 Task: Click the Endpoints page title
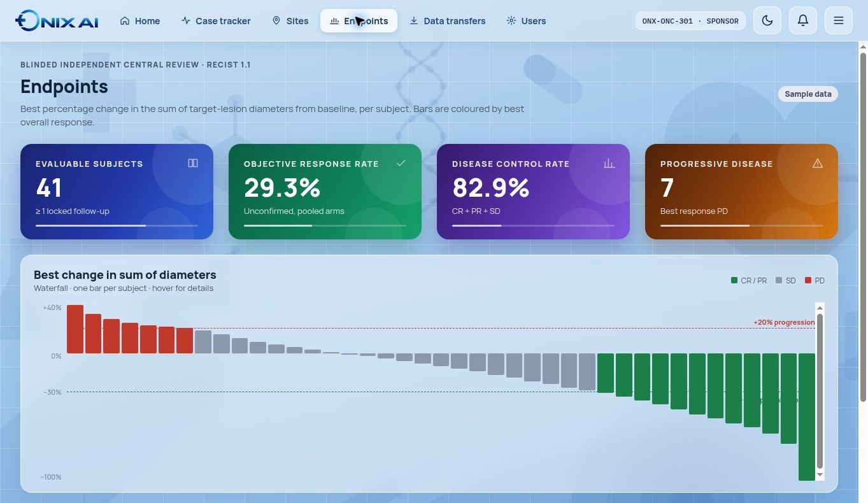pyautogui.click(x=64, y=87)
